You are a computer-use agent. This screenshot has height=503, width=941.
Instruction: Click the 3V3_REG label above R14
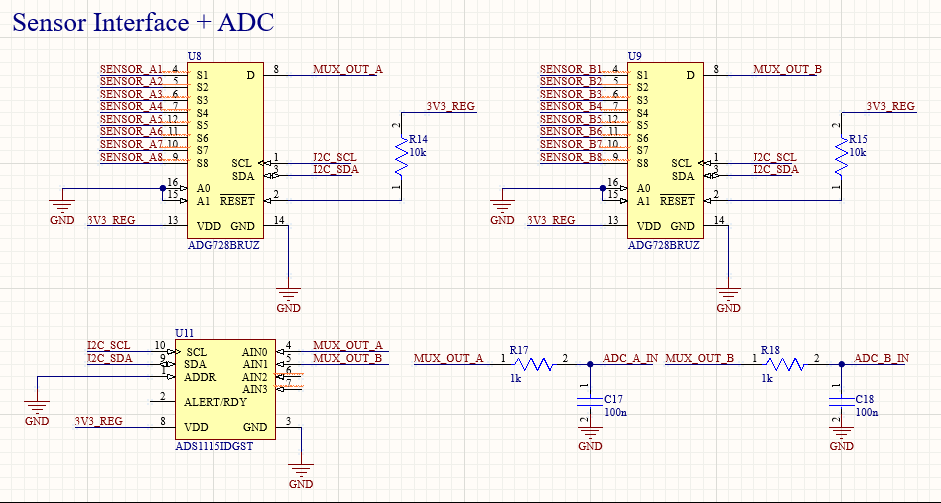coord(451,106)
